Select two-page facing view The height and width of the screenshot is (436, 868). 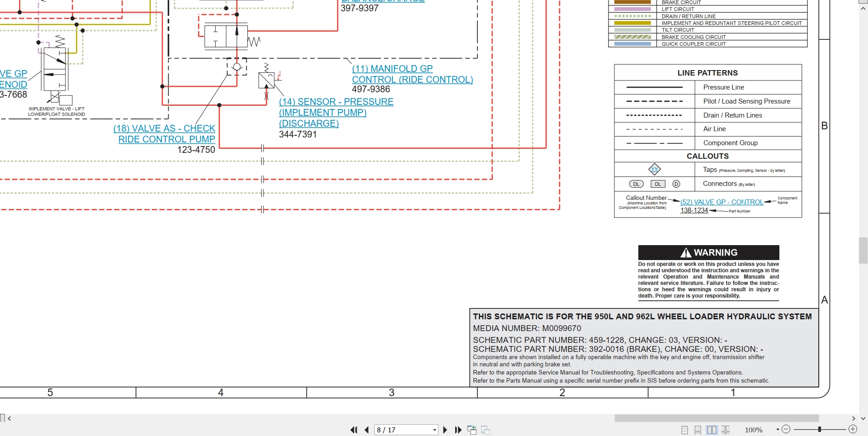pyautogui.click(x=712, y=430)
